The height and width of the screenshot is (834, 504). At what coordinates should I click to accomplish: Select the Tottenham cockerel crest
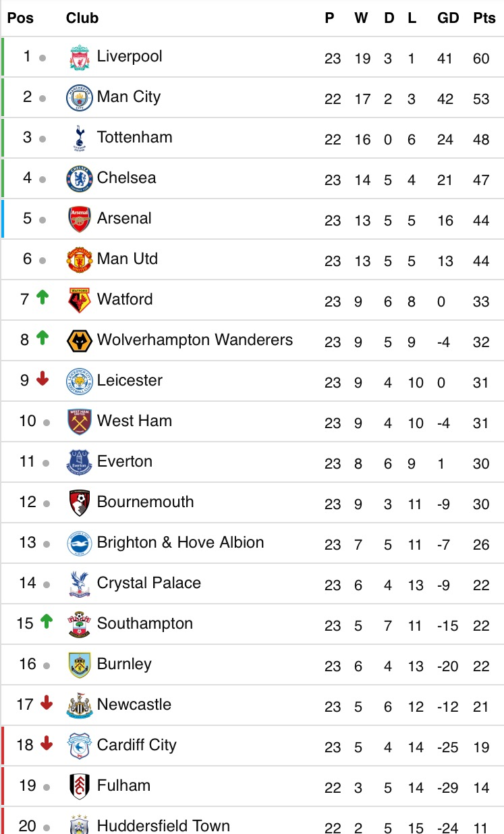(80, 138)
